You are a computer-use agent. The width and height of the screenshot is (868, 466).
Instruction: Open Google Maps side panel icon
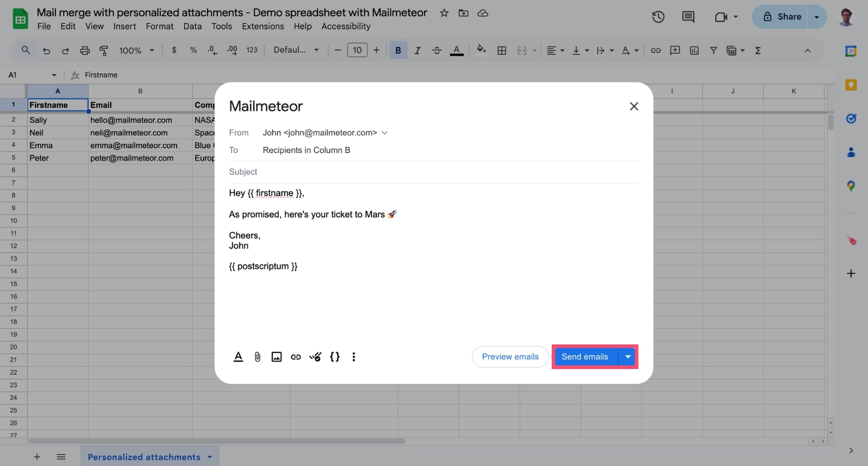click(x=851, y=186)
